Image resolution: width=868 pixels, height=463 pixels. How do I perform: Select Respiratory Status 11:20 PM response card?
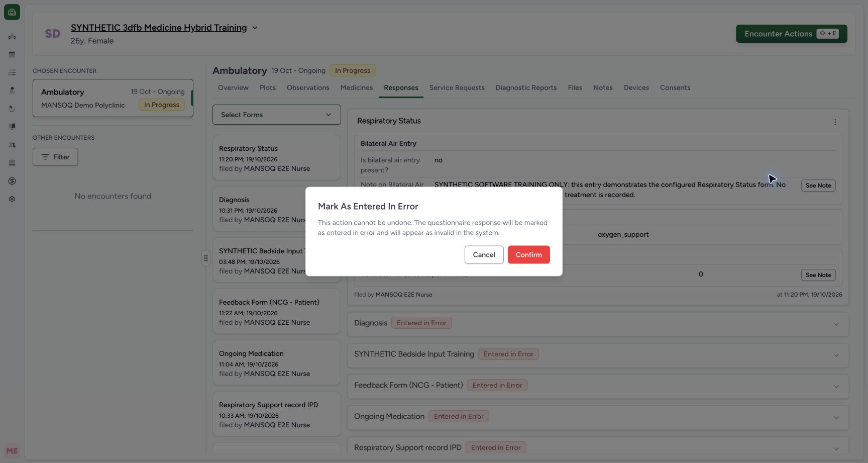click(276, 157)
